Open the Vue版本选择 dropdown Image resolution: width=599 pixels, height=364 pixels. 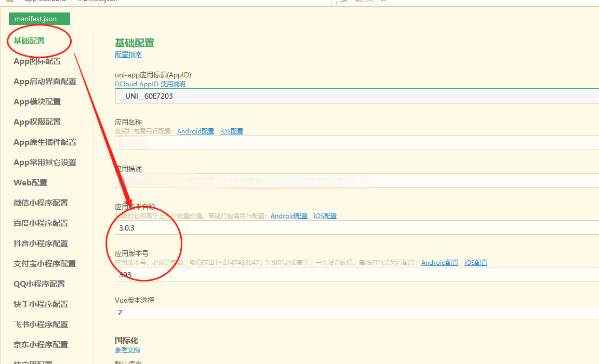pos(356,313)
